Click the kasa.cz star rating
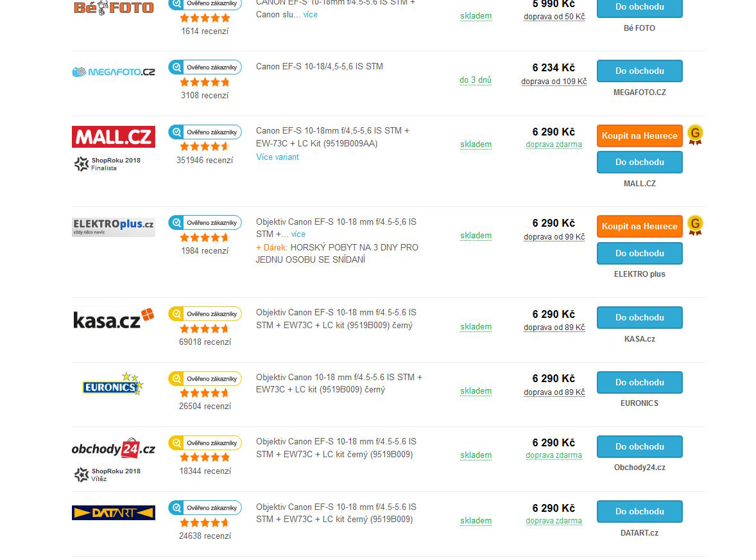The image size is (756, 560). pyautogui.click(x=205, y=329)
